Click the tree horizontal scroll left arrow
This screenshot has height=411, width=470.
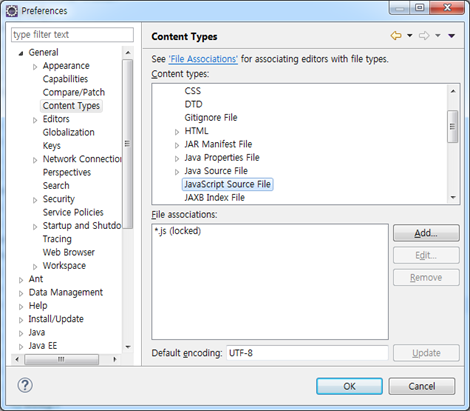point(17,359)
